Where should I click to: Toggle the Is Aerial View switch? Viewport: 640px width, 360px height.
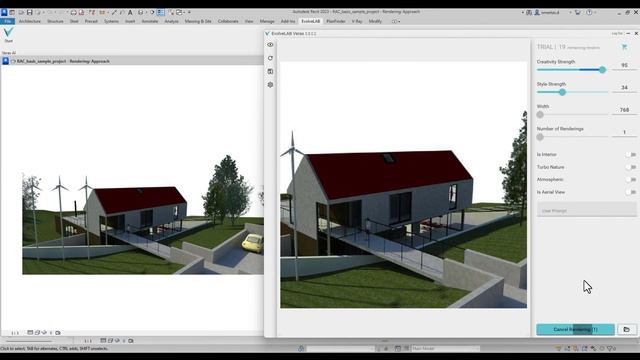[x=631, y=192]
